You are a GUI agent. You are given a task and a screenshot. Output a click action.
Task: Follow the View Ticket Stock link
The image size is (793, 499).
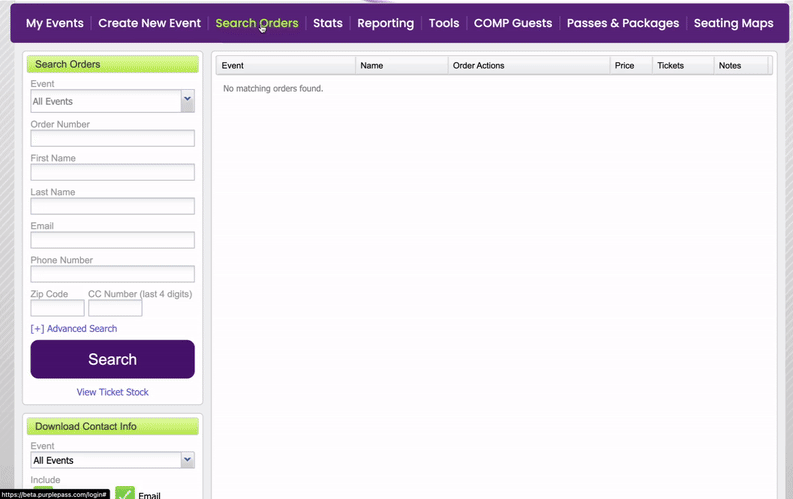[x=112, y=392]
